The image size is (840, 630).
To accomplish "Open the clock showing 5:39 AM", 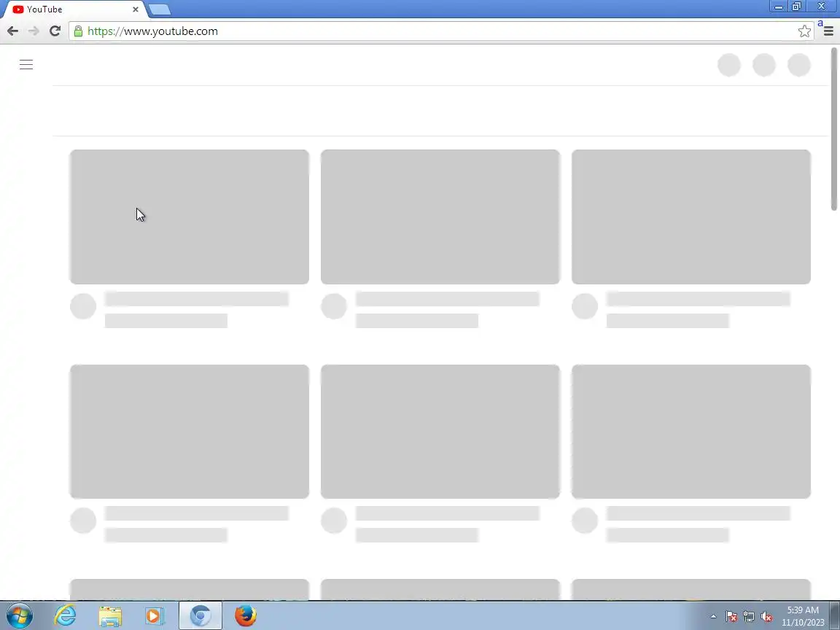I will [803, 616].
